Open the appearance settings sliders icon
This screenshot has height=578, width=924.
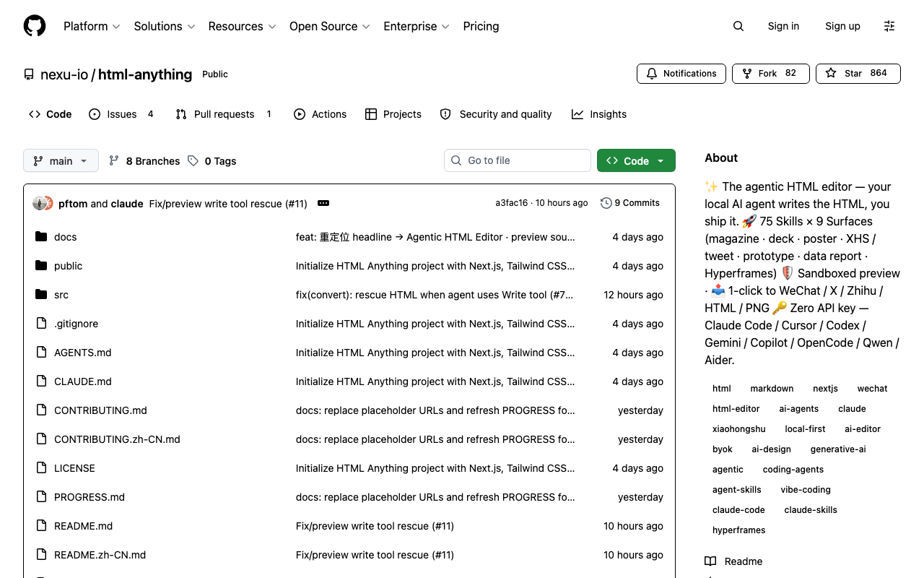point(889,26)
